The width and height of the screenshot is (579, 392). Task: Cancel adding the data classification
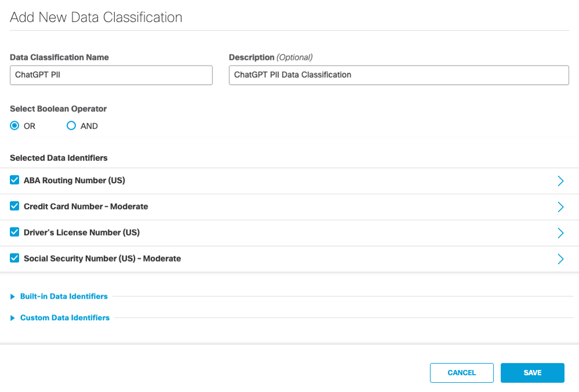click(461, 373)
